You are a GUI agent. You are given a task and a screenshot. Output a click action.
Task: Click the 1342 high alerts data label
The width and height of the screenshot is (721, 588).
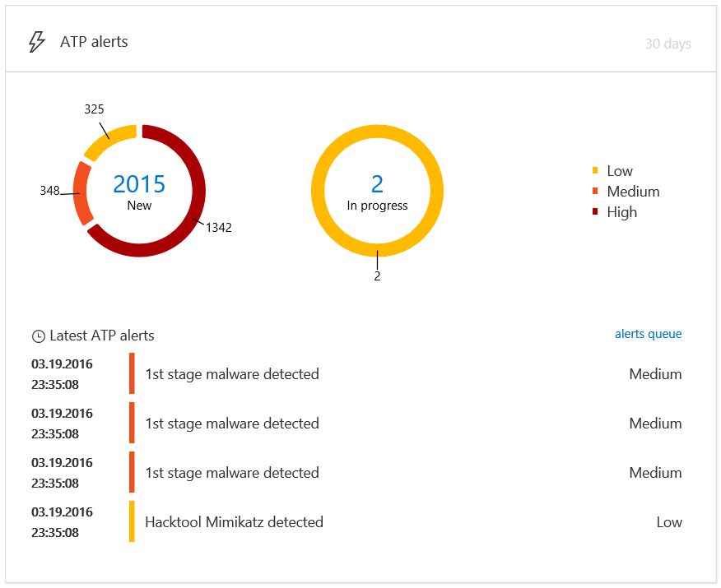(x=218, y=228)
